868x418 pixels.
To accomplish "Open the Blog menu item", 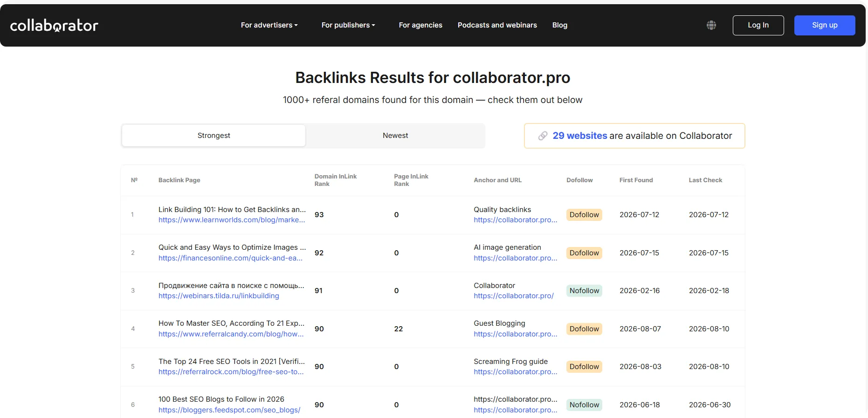I will point(560,25).
